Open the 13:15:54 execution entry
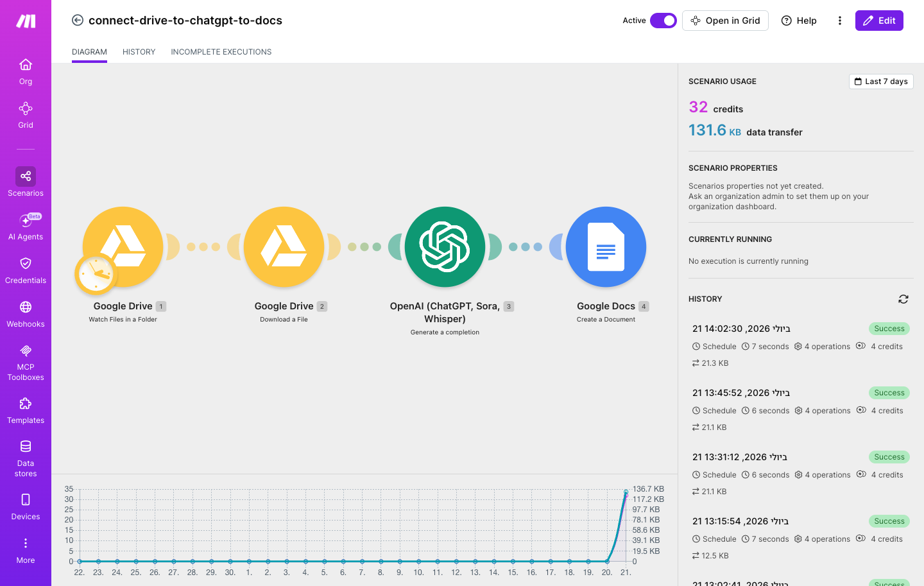Image resolution: width=924 pixels, height=586 pixels. 801,538
